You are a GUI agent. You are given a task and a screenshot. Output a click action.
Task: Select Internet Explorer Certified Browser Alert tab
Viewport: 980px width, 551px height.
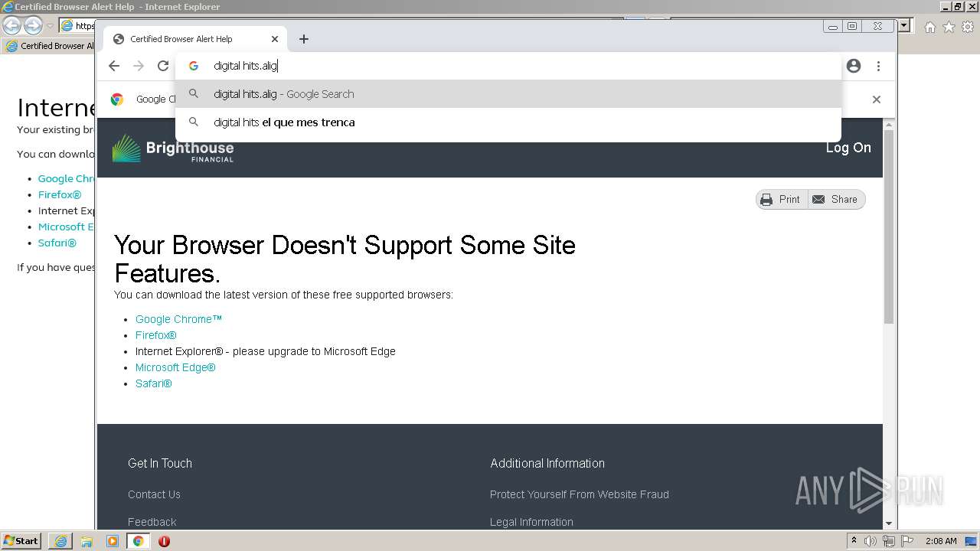coord(49,46)
